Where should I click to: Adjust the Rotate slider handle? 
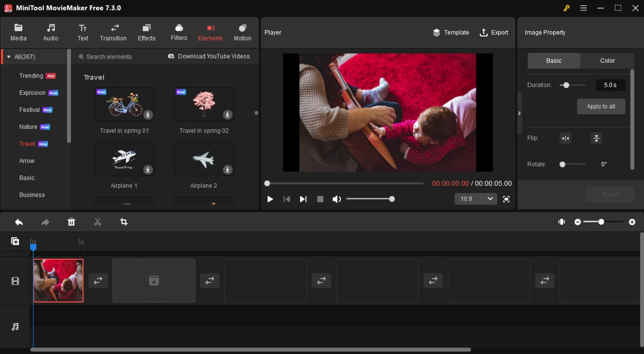tap(562, 164)
